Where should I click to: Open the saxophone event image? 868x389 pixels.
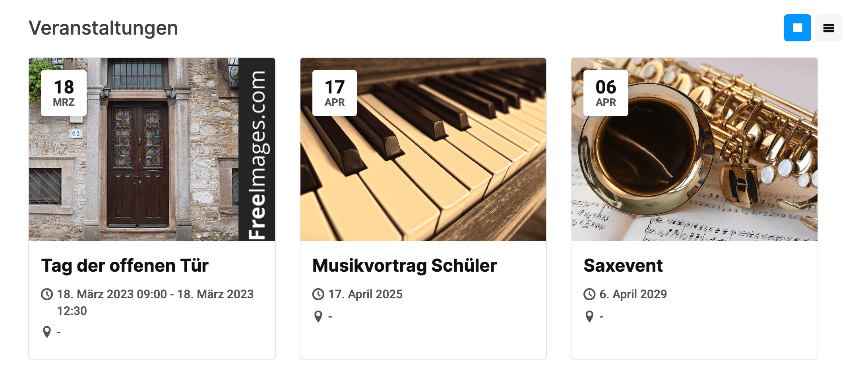(694, 167)
